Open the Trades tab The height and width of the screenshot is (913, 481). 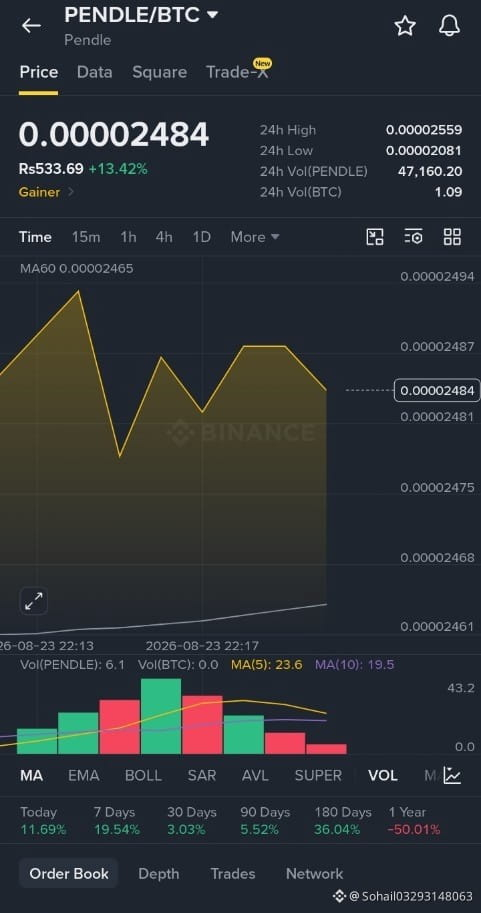pos(232,873)
